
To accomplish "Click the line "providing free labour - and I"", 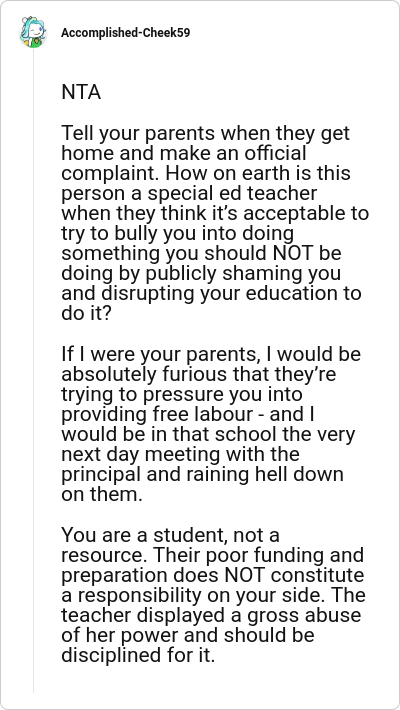I will tap(188, 414).
